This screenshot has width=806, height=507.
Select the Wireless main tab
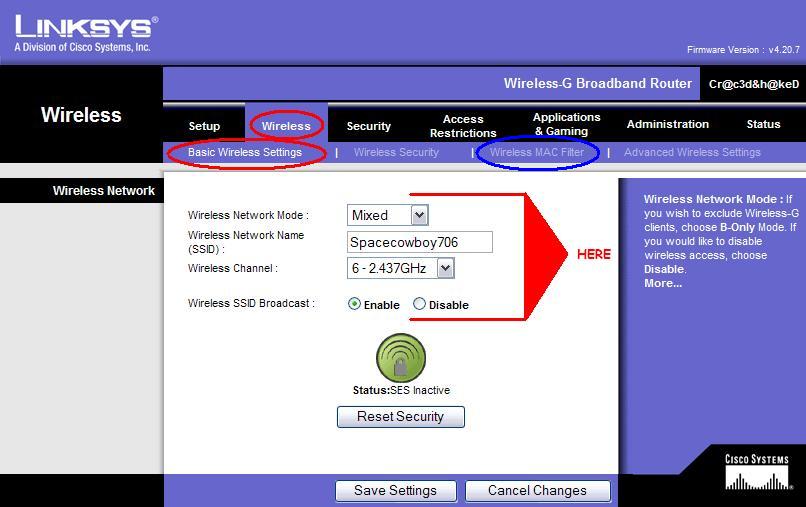coord(286,126)
